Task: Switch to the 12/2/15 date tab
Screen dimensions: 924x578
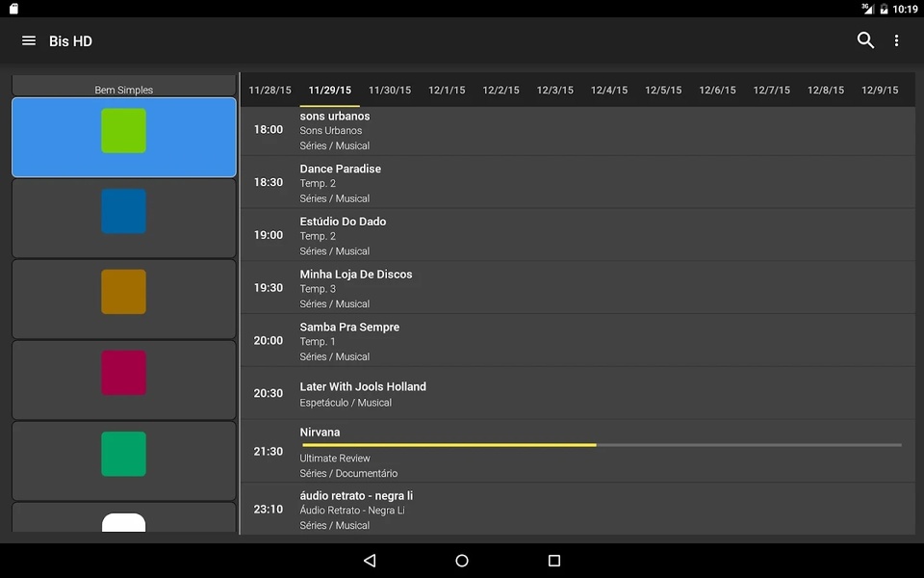Action: [500, 91]
